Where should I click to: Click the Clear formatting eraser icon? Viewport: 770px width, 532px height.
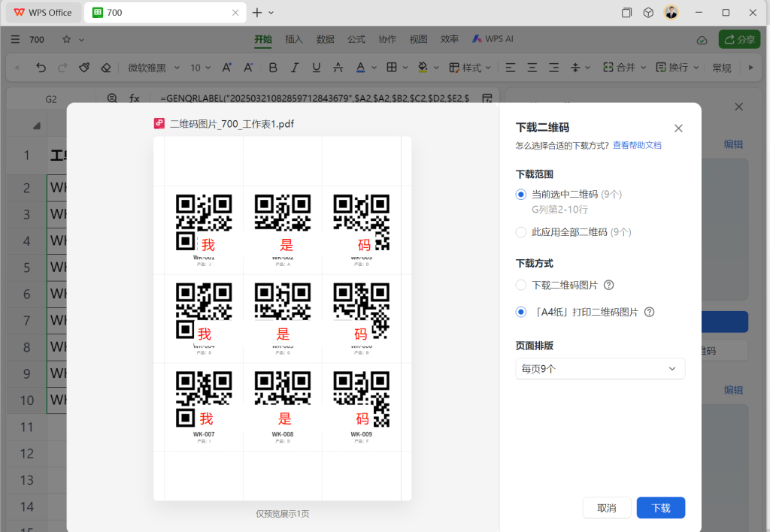tap(105, 68)
